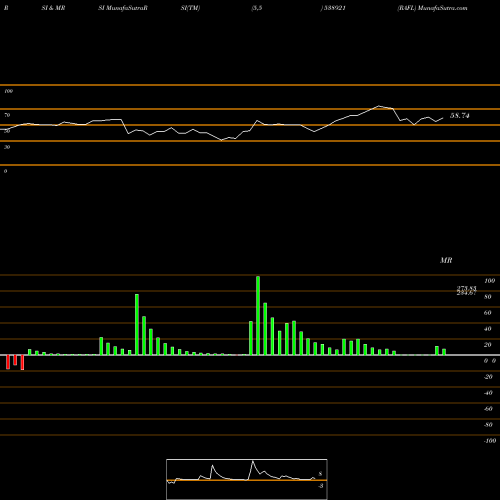Click the RSI 100 level label

point(8,91)
